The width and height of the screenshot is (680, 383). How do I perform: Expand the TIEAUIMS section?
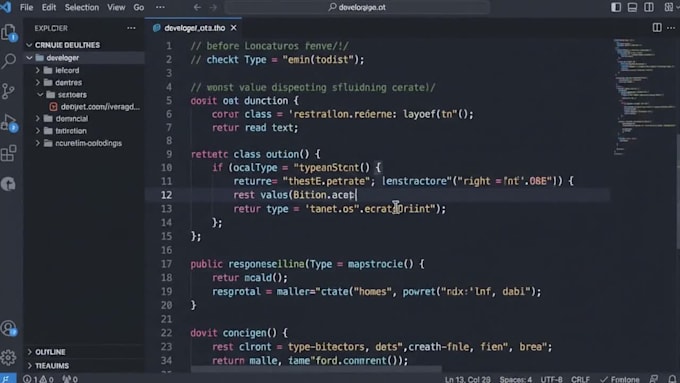[x=84, y=366]
